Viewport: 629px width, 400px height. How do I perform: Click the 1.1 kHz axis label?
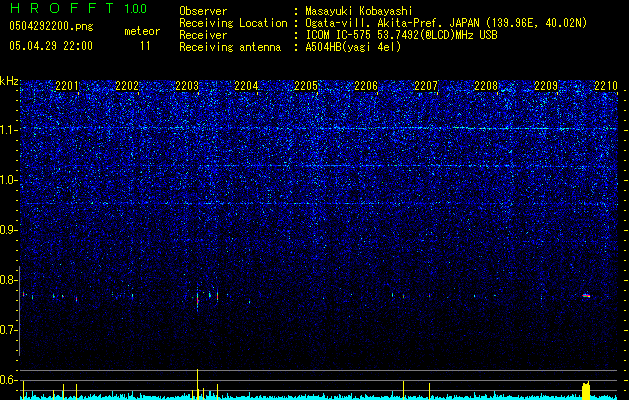(9, 130)
